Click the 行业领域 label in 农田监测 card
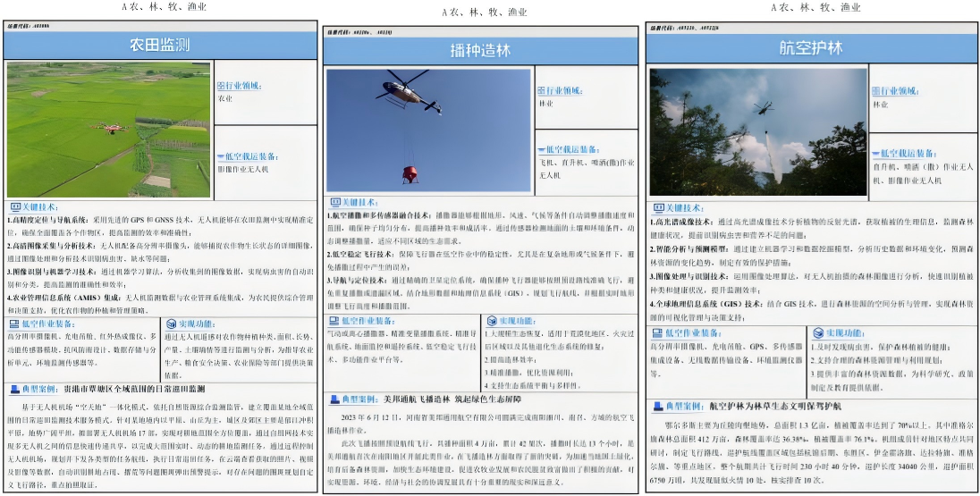Screen dimensions: 980x496 [x=243, y=86]
